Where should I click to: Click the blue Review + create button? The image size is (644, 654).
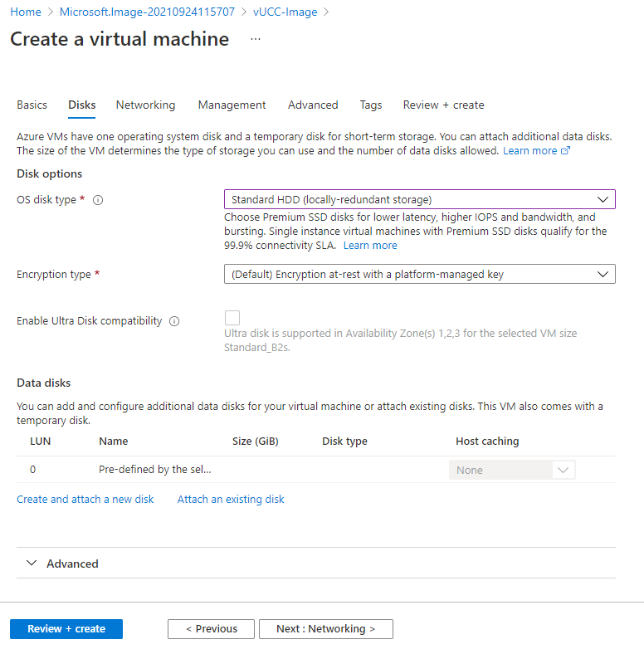pyautogui.click(x=66, y=629)
